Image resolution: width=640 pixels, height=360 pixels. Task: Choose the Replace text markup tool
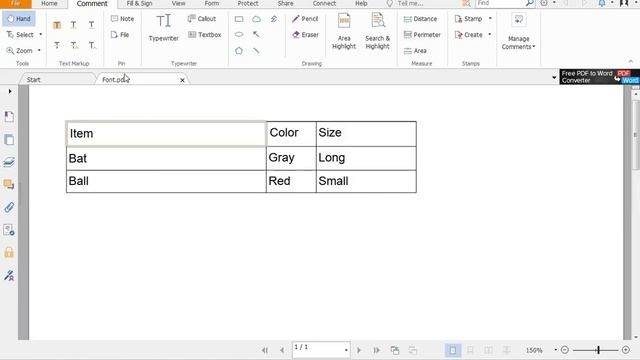point(74,45)
